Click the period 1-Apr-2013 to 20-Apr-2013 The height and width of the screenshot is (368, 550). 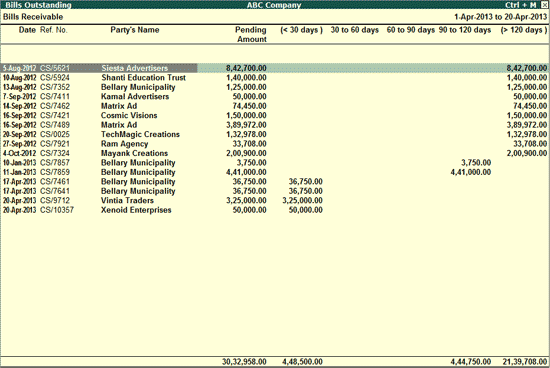pyautogui.click(x=501, y=17)
